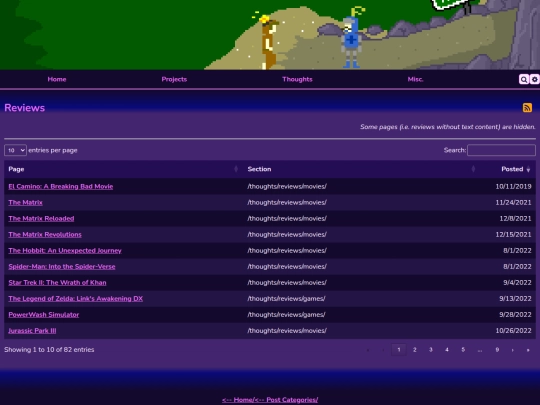Open the Misc. menu item
540x405 pixels.
point(415,79)
